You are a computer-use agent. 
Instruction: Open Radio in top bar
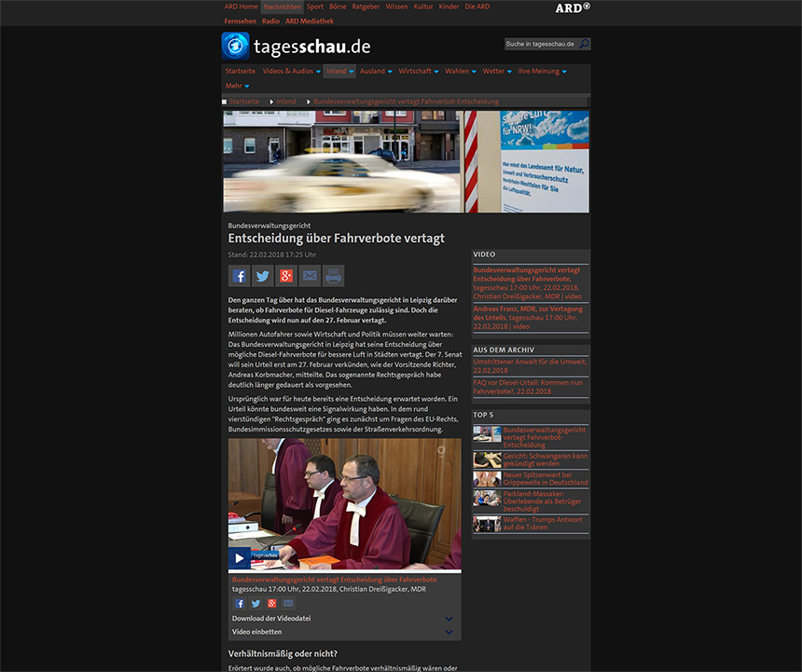click(270, 21)
